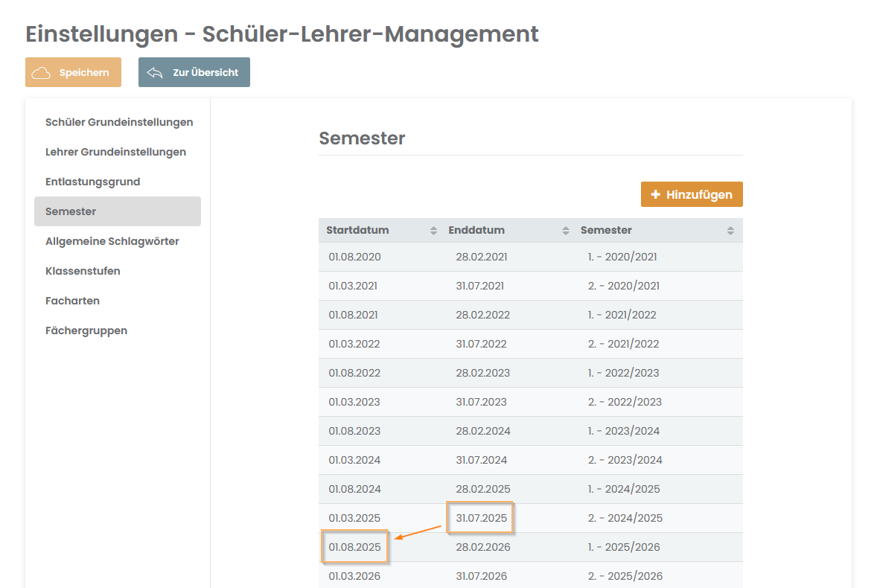Select start date 01.03.2024

[354, 461]
